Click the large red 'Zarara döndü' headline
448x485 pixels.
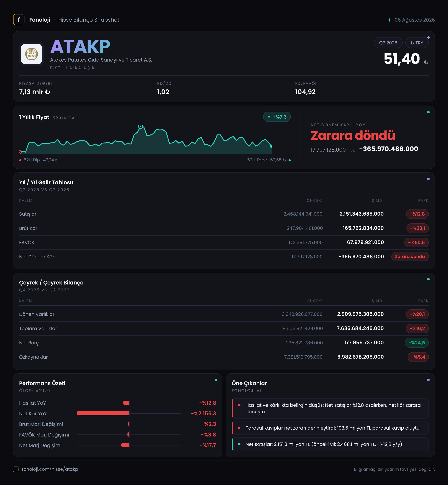coord(353,135)
